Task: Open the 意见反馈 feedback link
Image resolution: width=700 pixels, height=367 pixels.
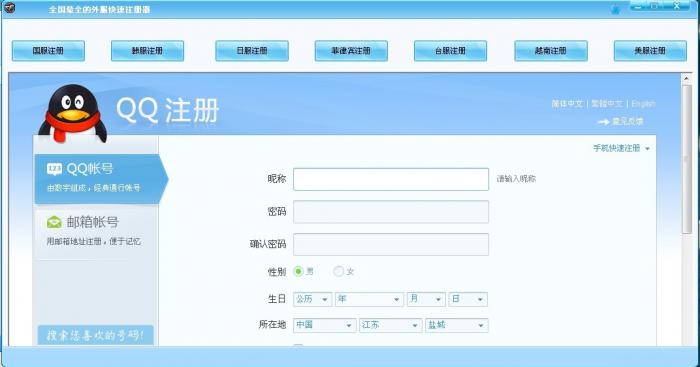Action: (x=628, y=121)
